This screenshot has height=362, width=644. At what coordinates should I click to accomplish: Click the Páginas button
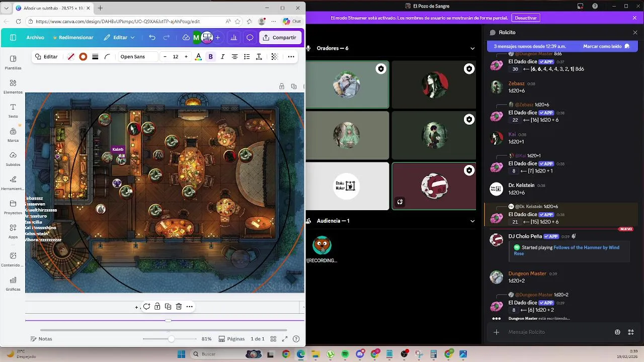(x=231, y=339)
